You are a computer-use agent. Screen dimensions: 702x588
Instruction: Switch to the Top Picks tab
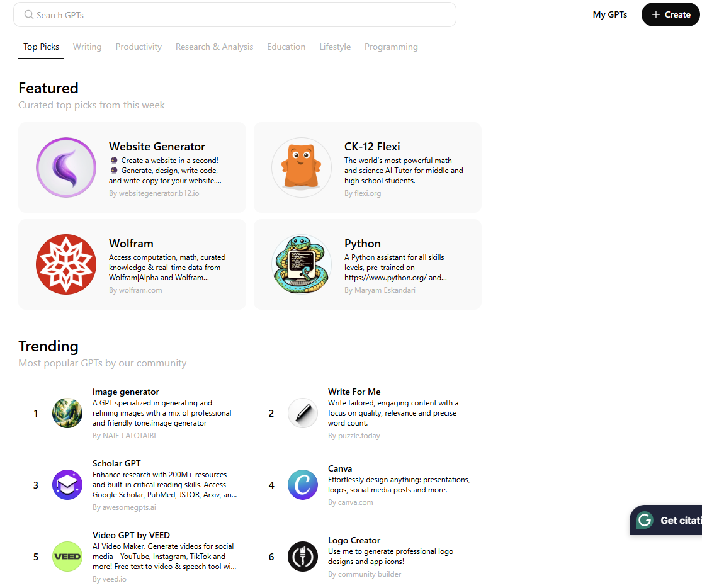pos(41,47)
